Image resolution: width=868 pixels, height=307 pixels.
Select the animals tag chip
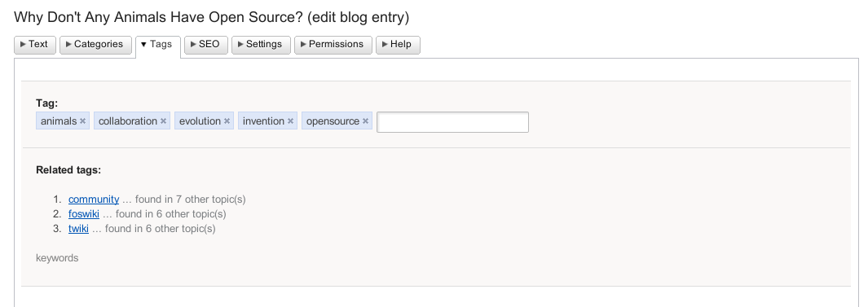63,121
